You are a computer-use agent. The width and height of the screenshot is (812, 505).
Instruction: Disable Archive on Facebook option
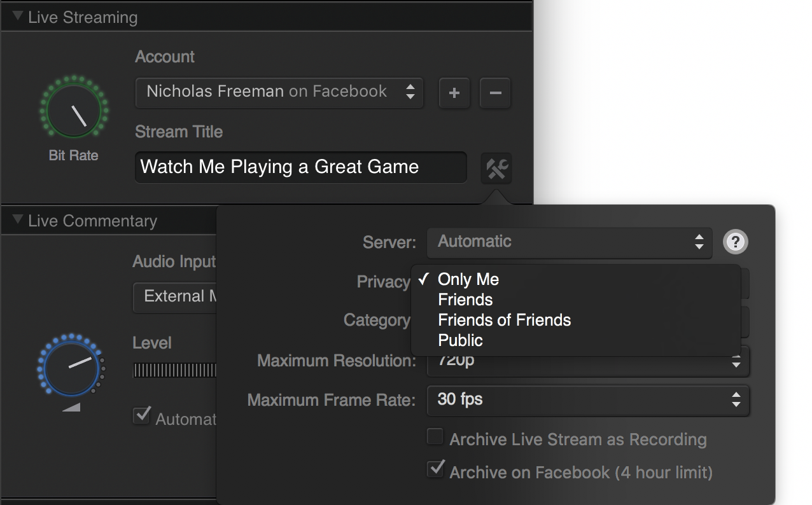coord(436,469)
